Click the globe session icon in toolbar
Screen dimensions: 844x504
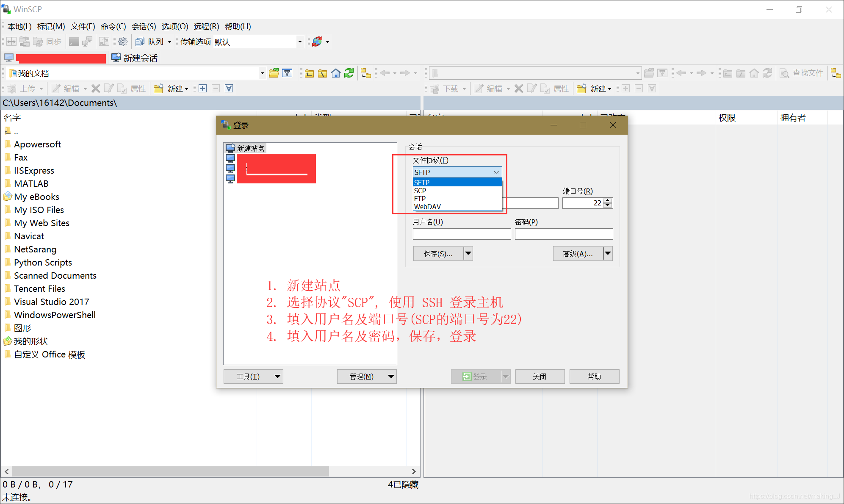click(x=317, y=42)
